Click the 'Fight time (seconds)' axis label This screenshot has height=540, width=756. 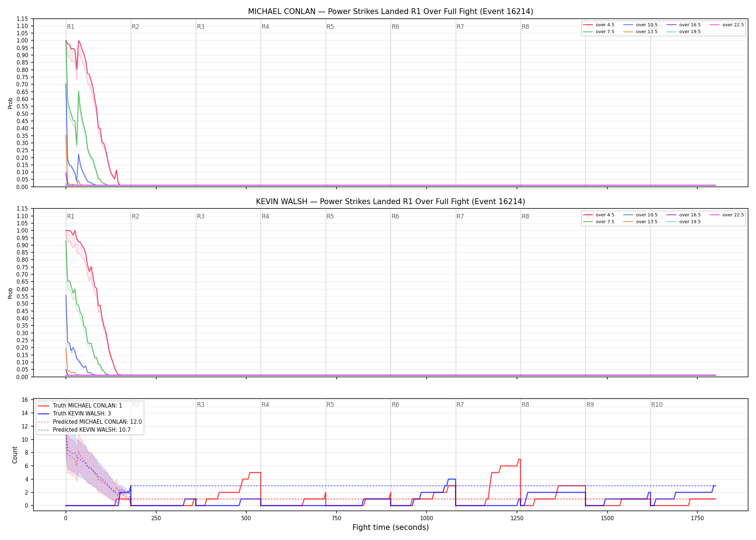click(x=391, y=527)
